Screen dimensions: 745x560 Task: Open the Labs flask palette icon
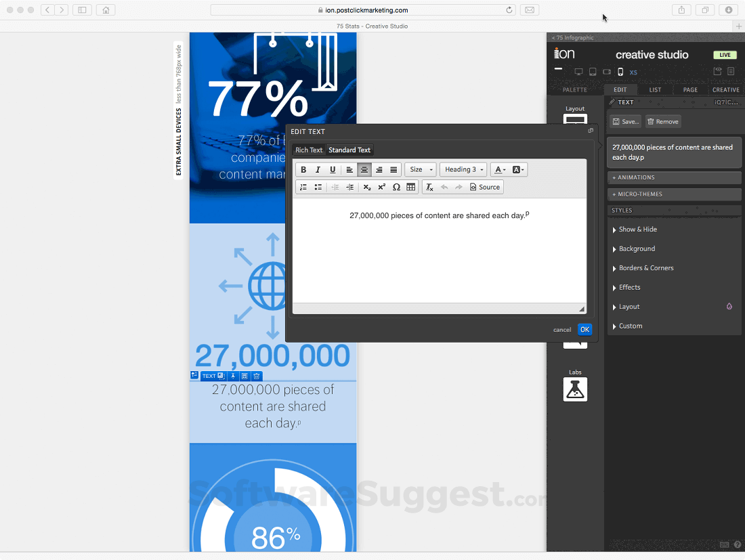575,389
